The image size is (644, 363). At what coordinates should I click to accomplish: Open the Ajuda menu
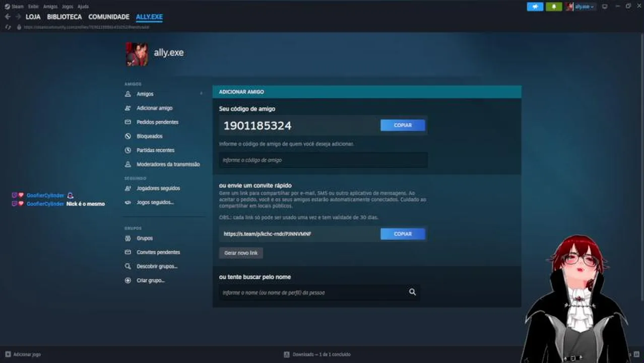tap(83, 7)
